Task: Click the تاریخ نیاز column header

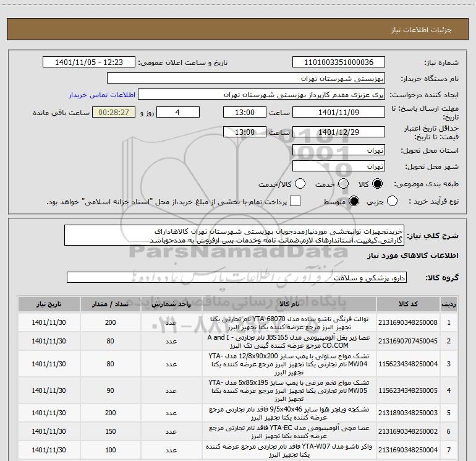Action: (49, 304)
